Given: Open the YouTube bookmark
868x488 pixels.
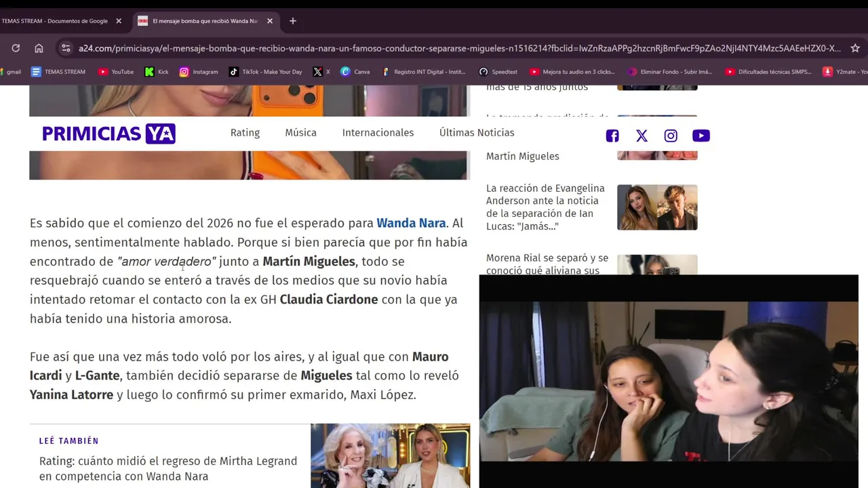Looking at the screenshot, I should coord(116,72).
